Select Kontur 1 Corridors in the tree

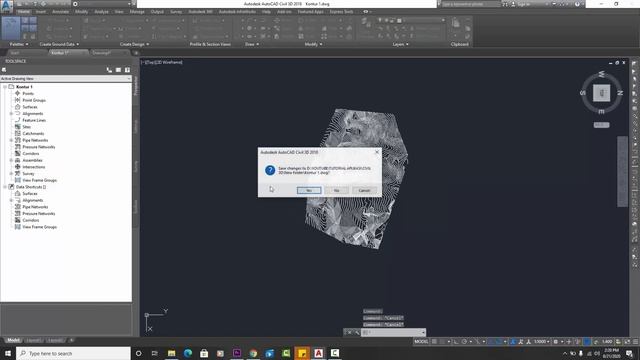[x=31, y=153]
